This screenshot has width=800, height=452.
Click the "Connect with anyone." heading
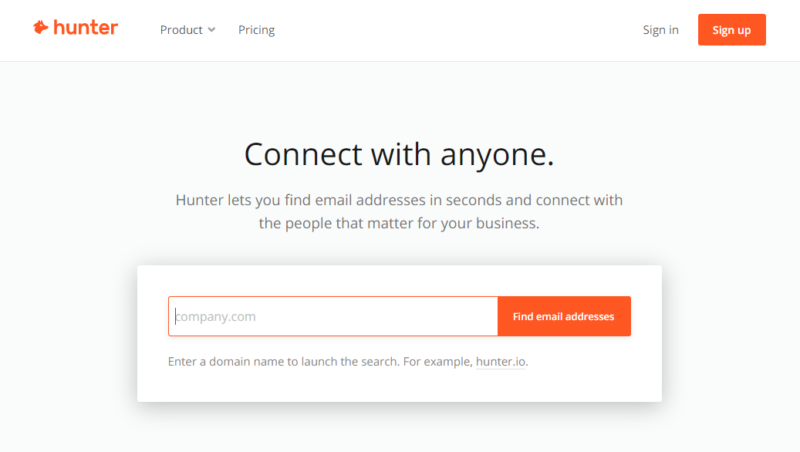[x=399, y=154]
